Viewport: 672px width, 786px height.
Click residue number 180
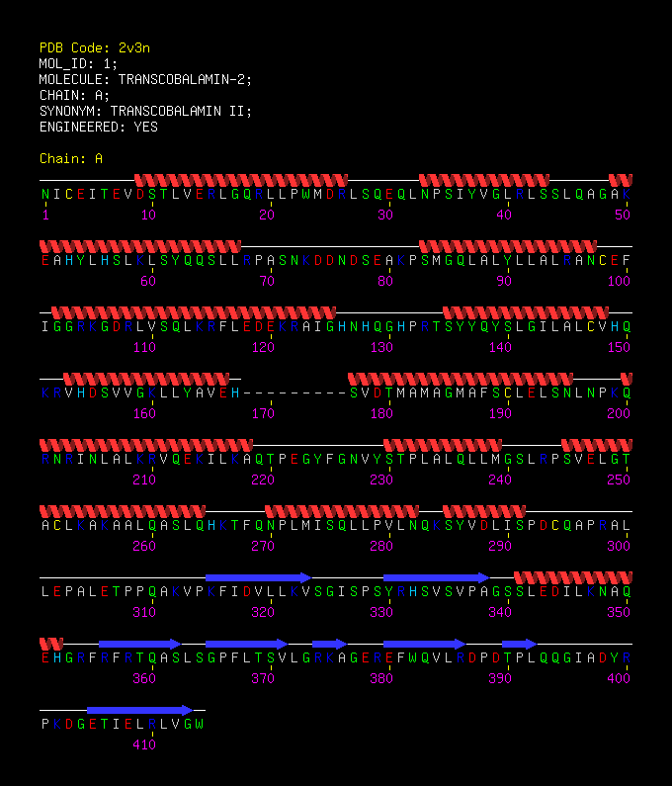(x=381, y=413)
